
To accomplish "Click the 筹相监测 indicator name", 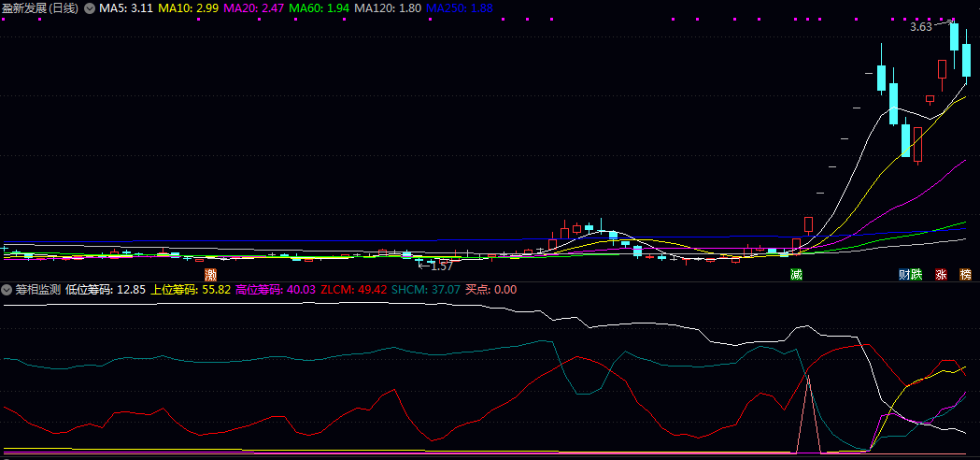I will tap(37, 290).
